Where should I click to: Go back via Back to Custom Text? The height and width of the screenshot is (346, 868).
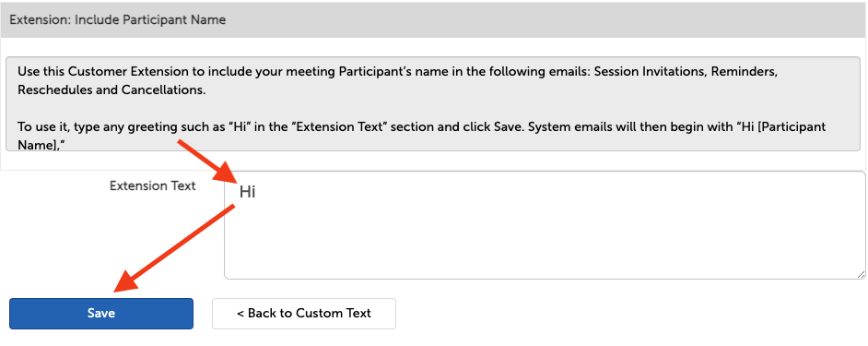click(304, 314)
